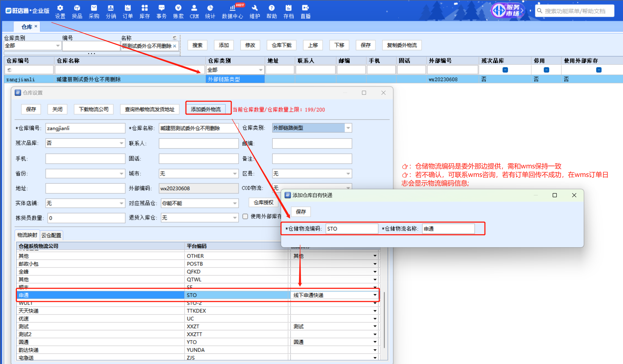Expand the 仓库类别 dropdown showing 外部链路类型
The width and height of the screenshot is (623, 364).
pyautogui.click(x=348, y=128)
